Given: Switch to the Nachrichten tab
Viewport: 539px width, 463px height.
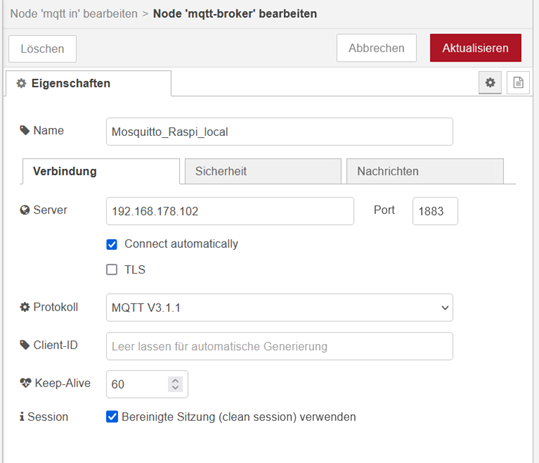Looking at the screenshot, I should pos(425,171).
